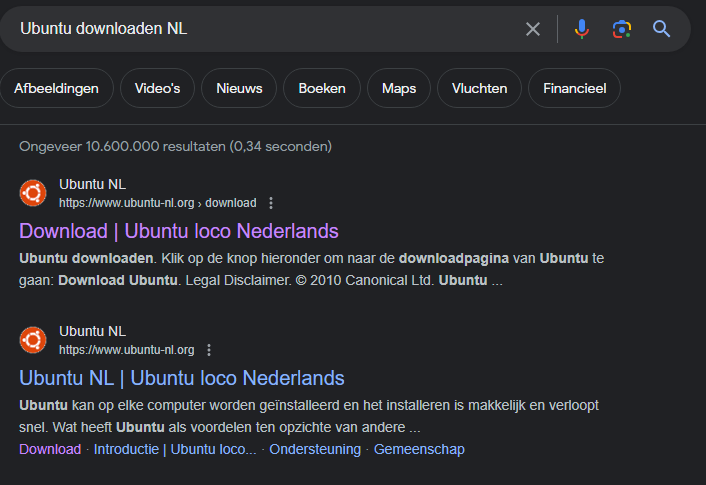Click the magnifying glass search icon
706x485 pixels.
point(662,29)
